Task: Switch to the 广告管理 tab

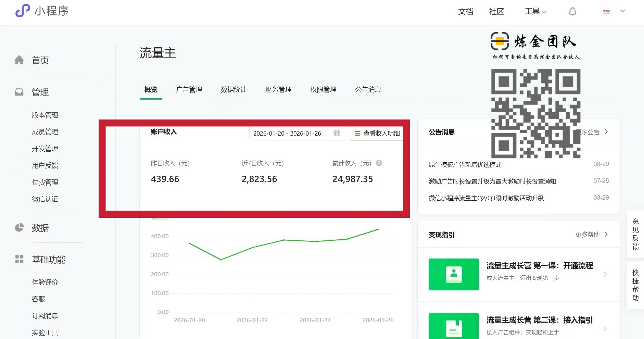Action: [189, 90]
